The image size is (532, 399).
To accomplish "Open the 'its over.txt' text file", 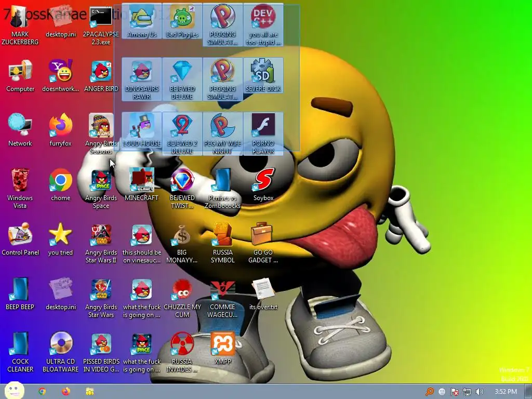I will pyautogui.click(x=263, y=294).
